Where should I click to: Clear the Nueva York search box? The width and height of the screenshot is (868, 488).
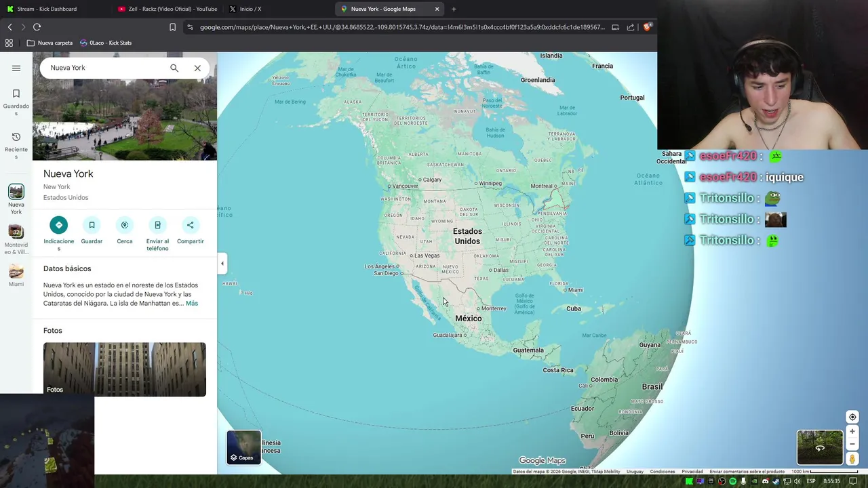(197, 68)
